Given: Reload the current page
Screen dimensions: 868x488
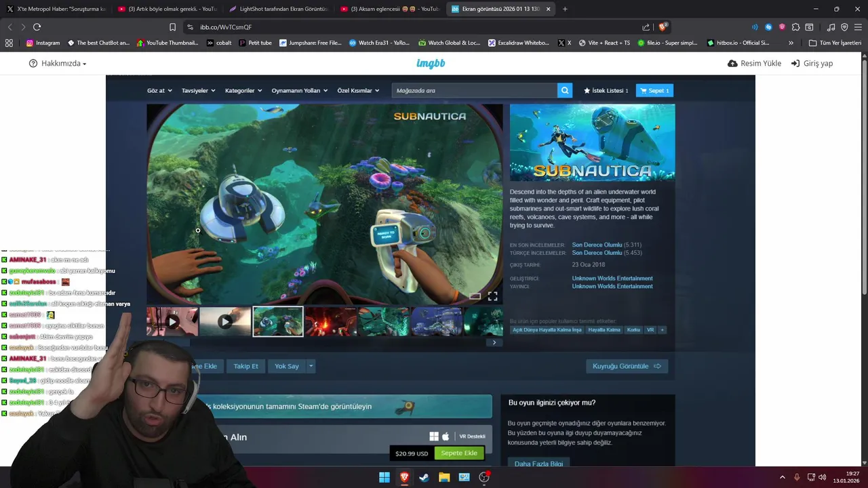Looking at the screenshot, I should point(37,27).
